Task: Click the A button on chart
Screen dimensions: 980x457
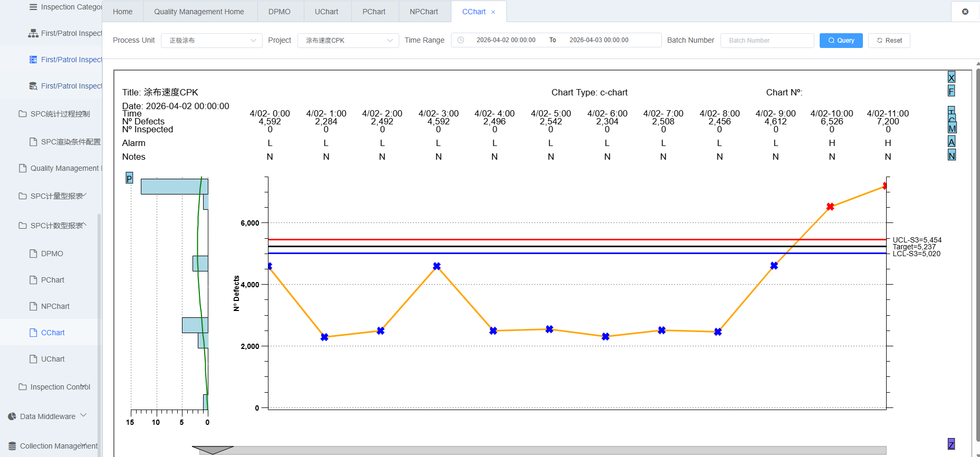Action: point(952,142)
